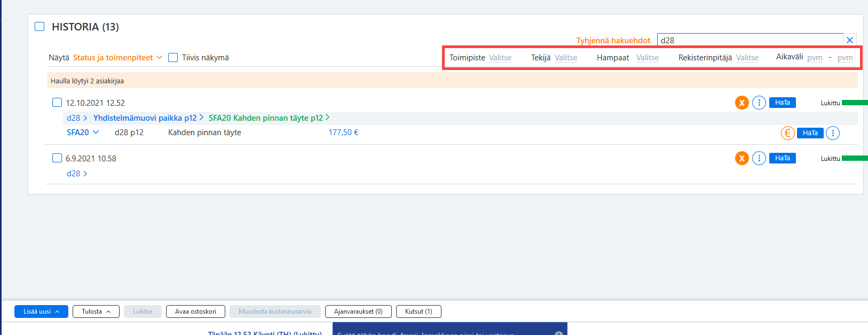Tick the HISTORIA select-all checkbox
This screenshot has width=868, height=335.
pos(40,26)
